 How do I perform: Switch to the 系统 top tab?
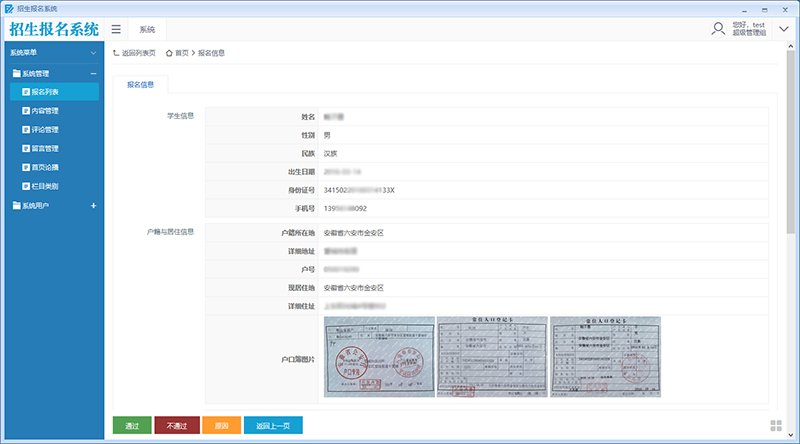[147, 30]
